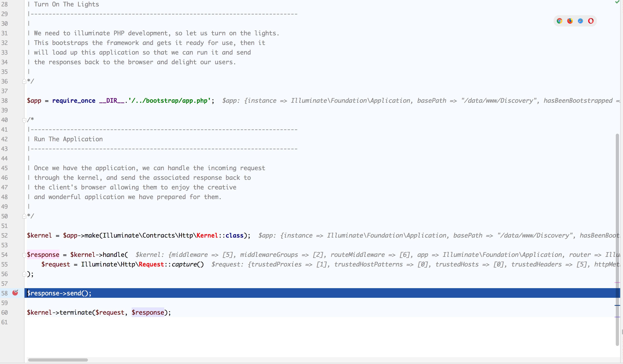The image size is (623, 364).
Task: Collapse the comment block at line 40
Action: pos(24,120)
